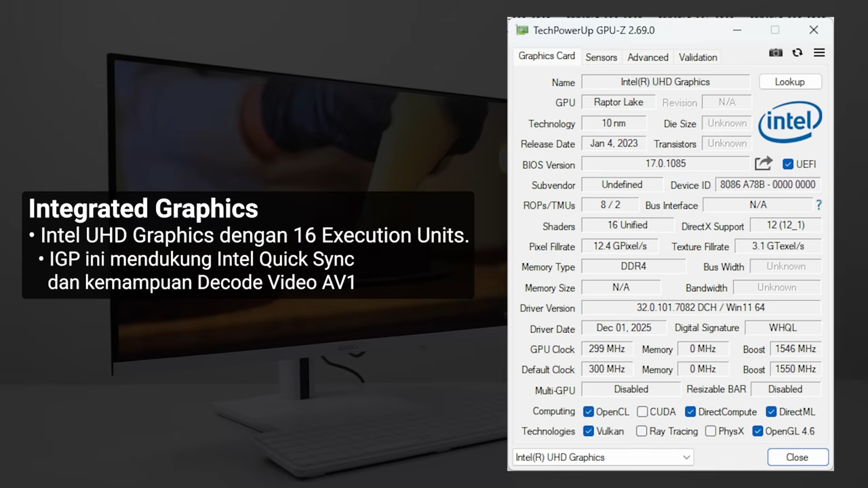Open the Intel(R) UHD Graphics GPU dropdown
Image resolution: width=868 pixels, height=488 pixels.
pos(603,457)
